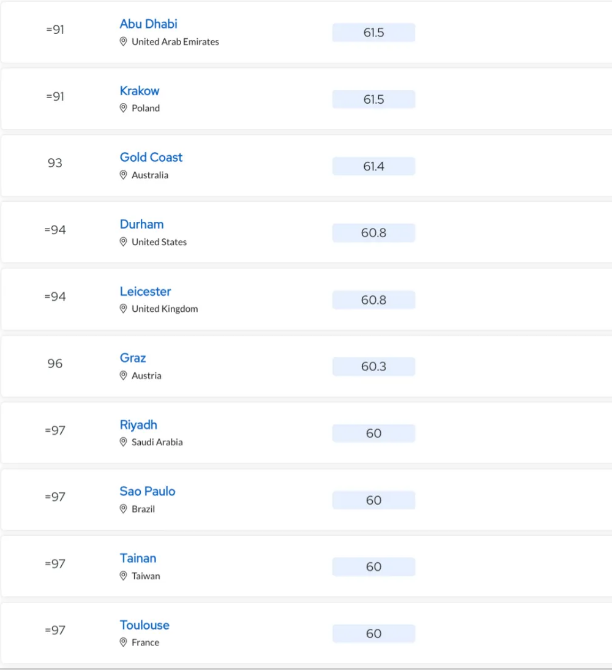Open the Krakow city link
This screenshot has height=670, width=612.
[139, 91]
